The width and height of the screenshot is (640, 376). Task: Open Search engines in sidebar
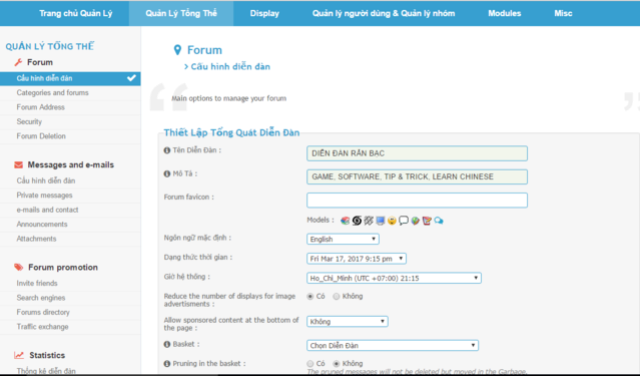coord(41,298)
